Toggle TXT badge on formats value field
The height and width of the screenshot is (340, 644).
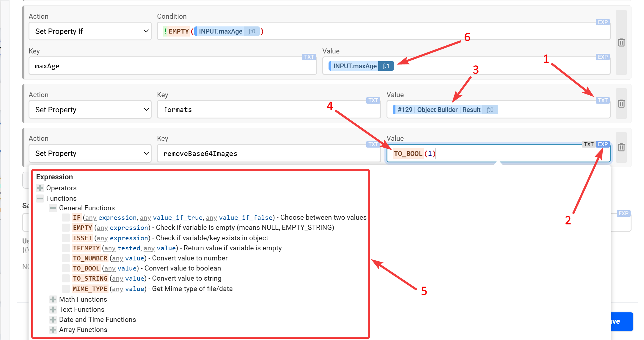click(603, 100)
